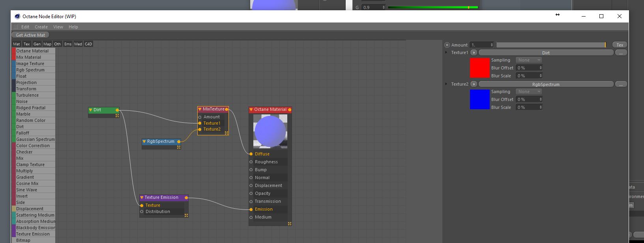Click the Texture Emission output port

(186, 198)
